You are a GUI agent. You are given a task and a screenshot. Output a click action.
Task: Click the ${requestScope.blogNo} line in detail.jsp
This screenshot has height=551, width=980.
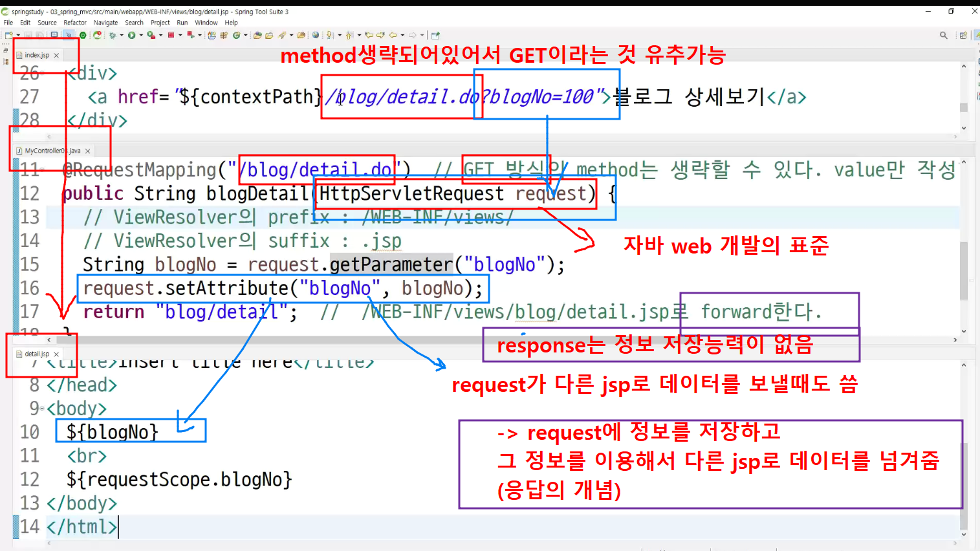pyautogui.click(x=179, y=480)
